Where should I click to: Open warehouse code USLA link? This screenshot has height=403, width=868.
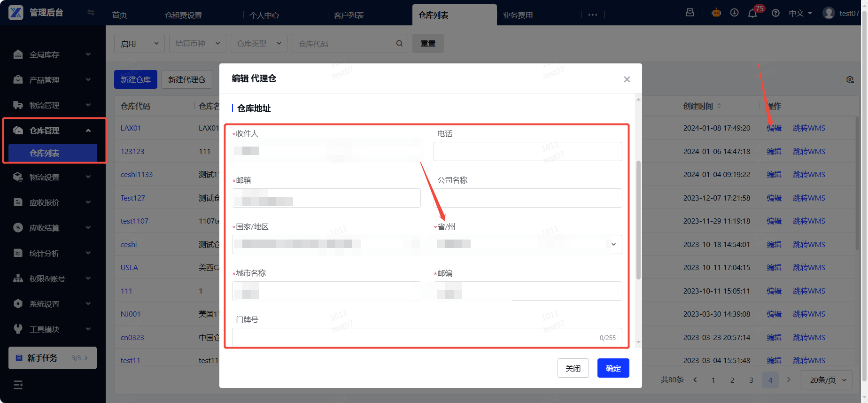point(129,267)
